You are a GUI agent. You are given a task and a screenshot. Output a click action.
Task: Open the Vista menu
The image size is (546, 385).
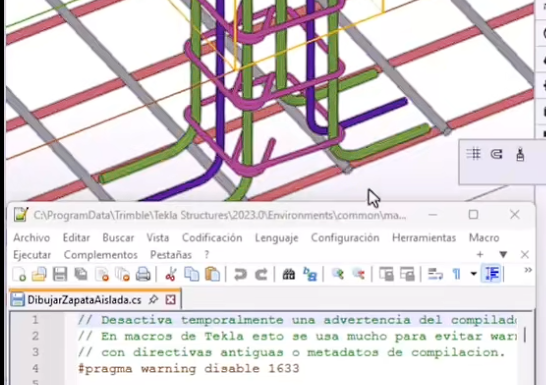(x=158, y=238)
